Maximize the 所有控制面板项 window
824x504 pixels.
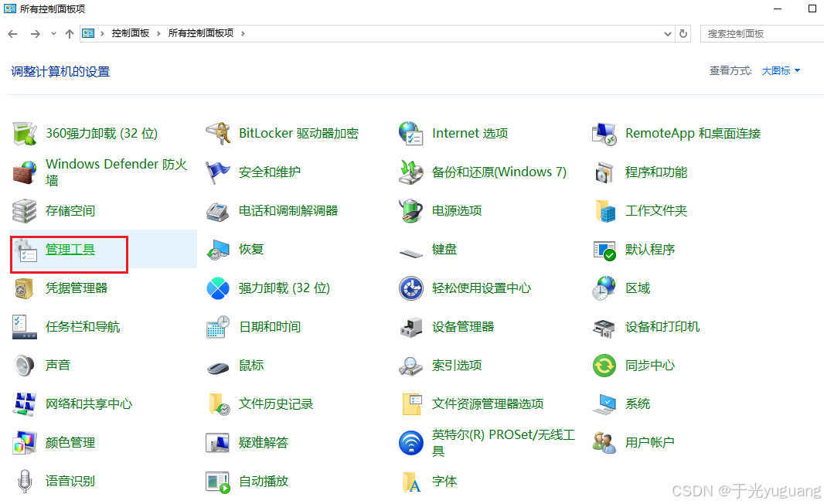(812, 9)
